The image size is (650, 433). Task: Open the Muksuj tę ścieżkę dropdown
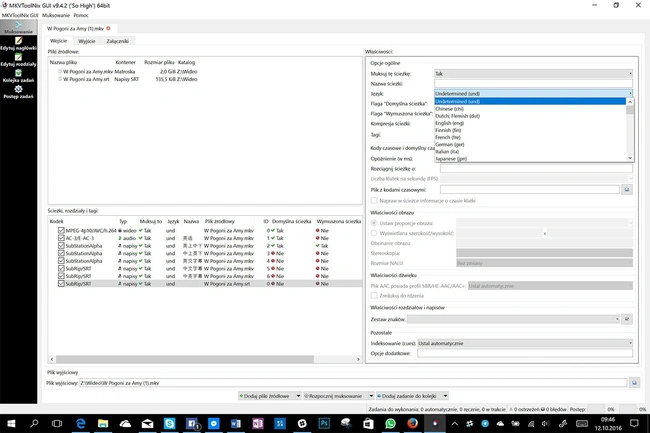pos(533,73)
